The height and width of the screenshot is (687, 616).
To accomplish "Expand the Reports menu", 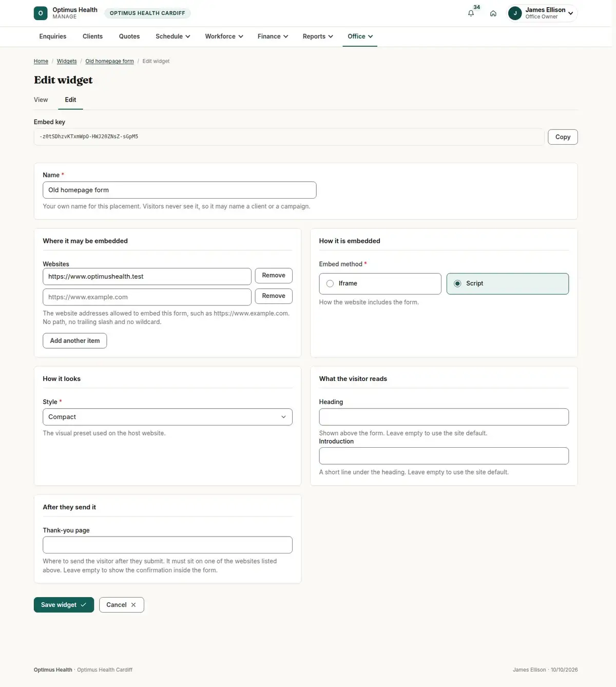I will click(318, 36).
